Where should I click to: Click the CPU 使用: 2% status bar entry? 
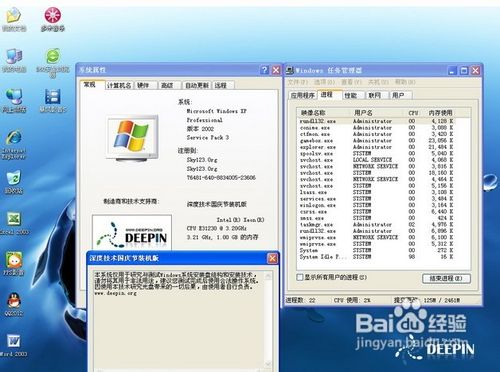352,300
